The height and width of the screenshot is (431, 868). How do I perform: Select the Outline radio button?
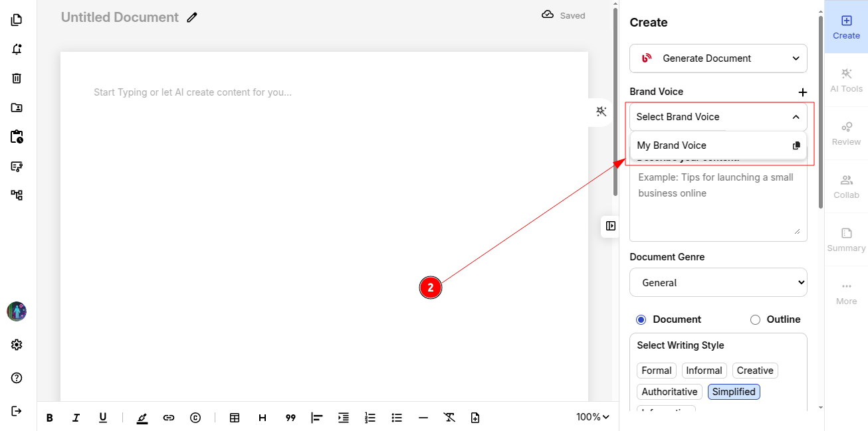point(755,319)
